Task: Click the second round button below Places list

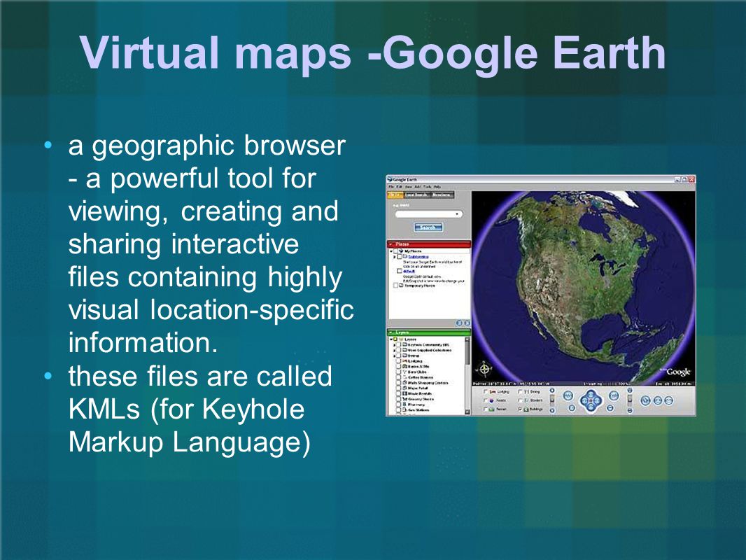Action: (x=467, y=323)
